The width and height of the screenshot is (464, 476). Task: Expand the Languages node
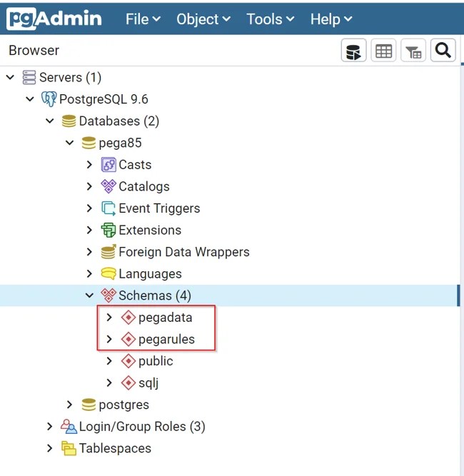click(89, 274)
